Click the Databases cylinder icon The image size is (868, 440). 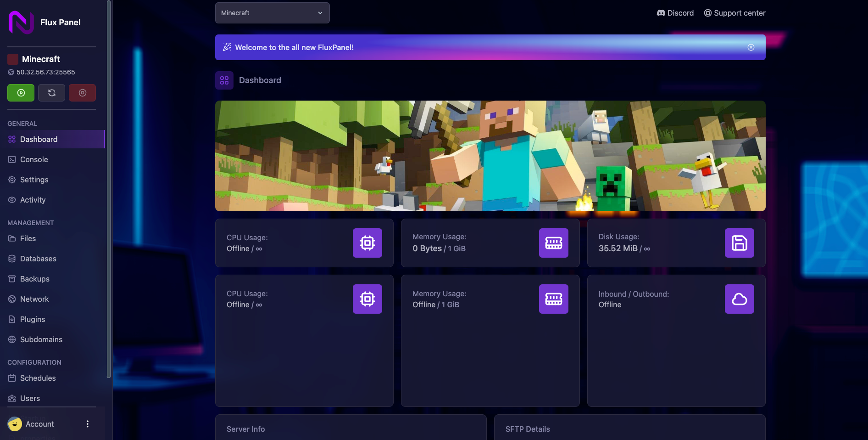tap(12, 259)
